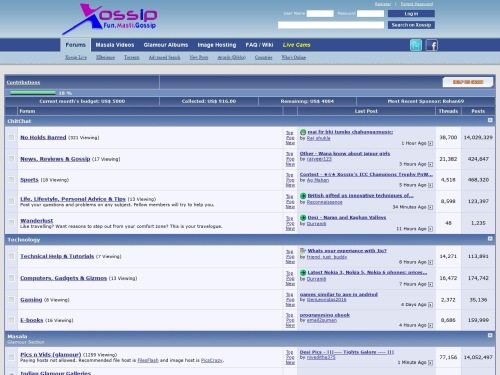Click the status icon beside Sports forum
The image size is (500, 375).
12,180
